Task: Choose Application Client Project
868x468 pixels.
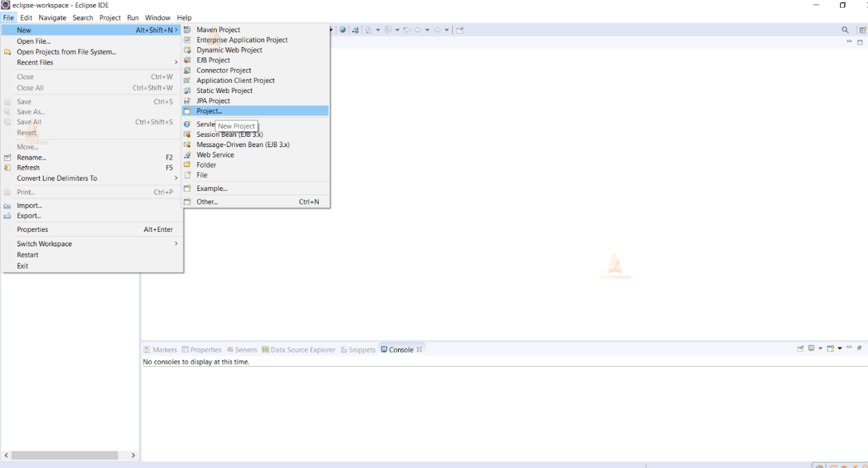Action: 255,80
